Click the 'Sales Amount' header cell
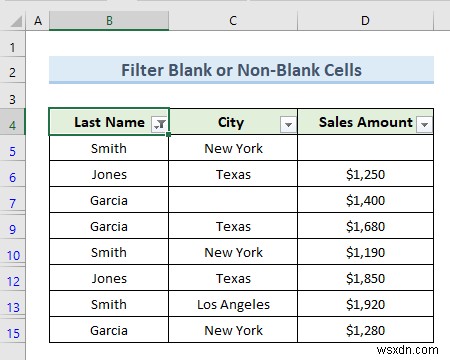450x360 pixels. tap(365, 122)
